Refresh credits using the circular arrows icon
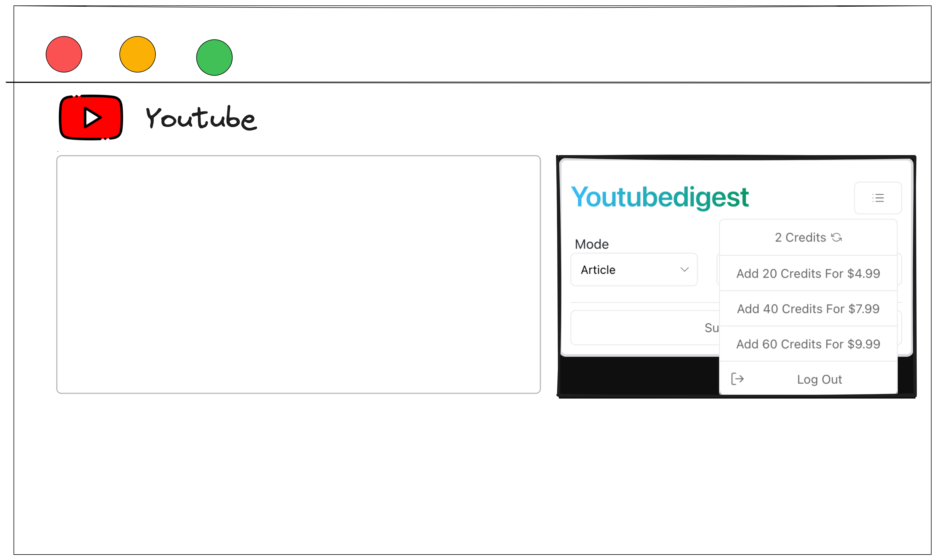 [837, 237]
